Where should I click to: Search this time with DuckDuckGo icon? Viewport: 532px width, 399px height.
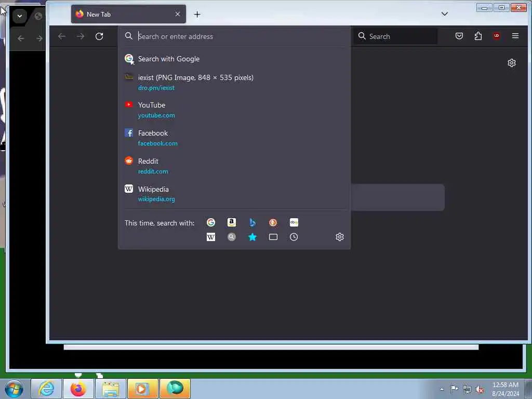coord(273,222)
